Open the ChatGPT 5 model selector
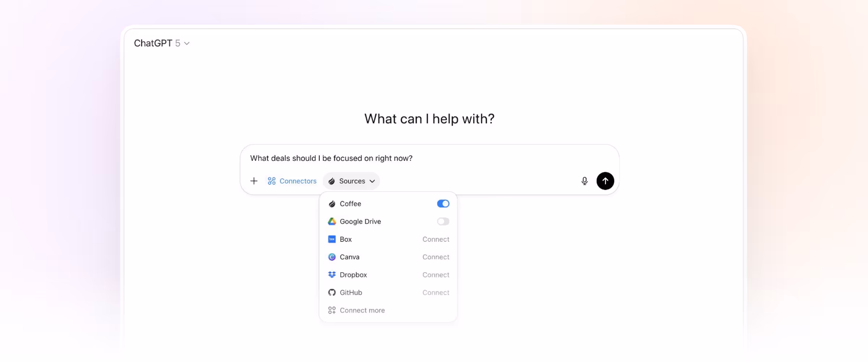The width and height of the screenshot is (868, 362). tap(162, 43)
